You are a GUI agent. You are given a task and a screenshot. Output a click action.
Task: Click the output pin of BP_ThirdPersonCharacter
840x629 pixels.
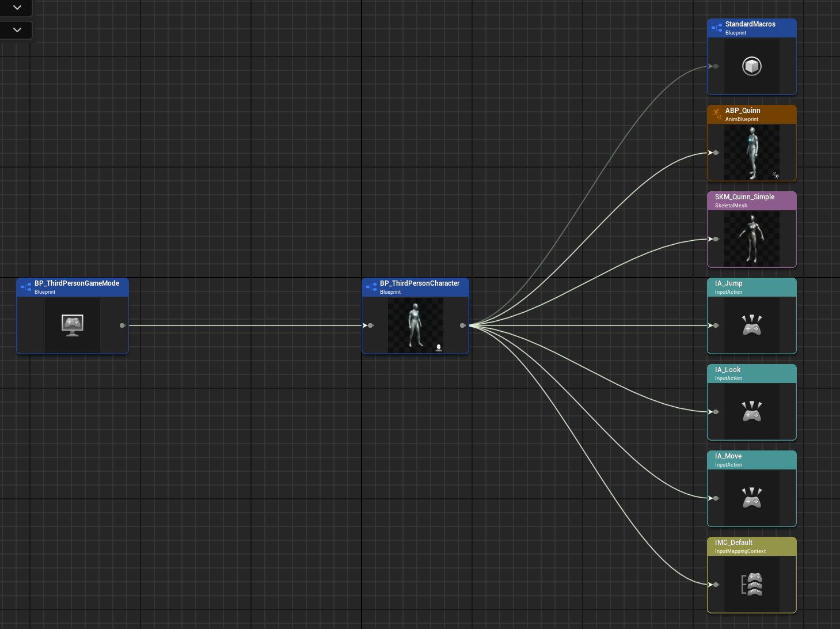coord(462,325)
